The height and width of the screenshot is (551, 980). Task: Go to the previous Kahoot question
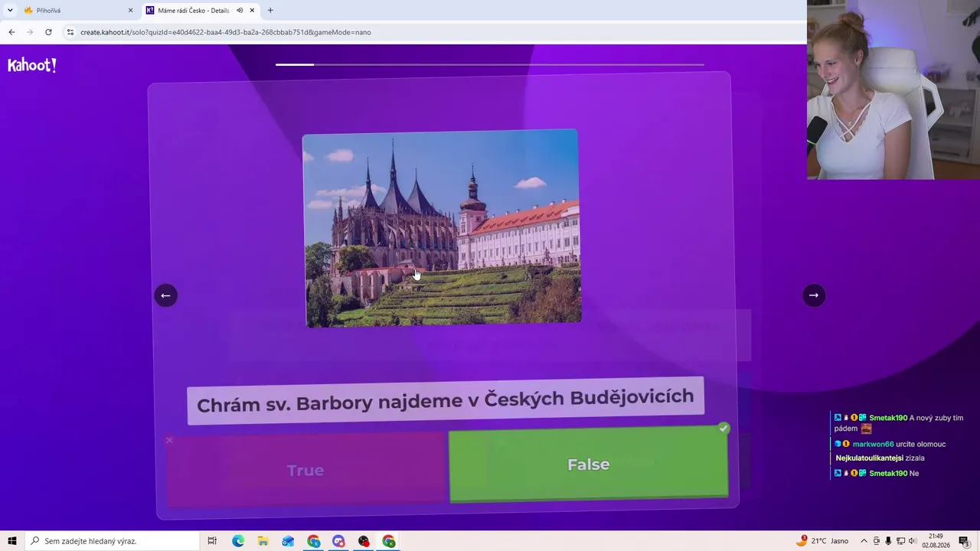(165, 295)
